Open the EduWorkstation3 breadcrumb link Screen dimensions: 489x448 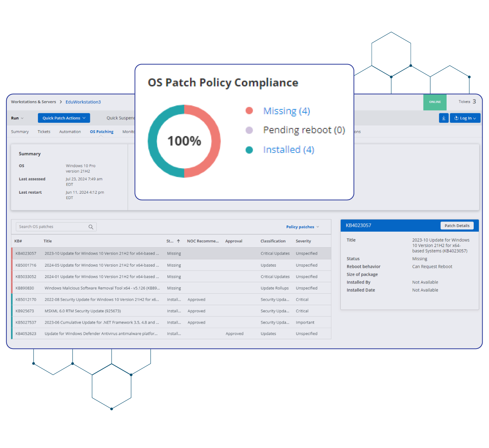[x=83, y=102]
